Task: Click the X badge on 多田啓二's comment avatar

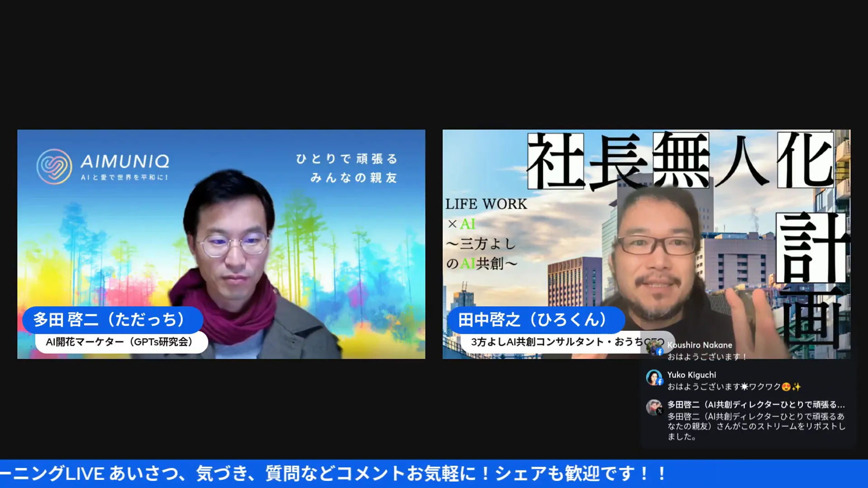Action: pos(660,410)
